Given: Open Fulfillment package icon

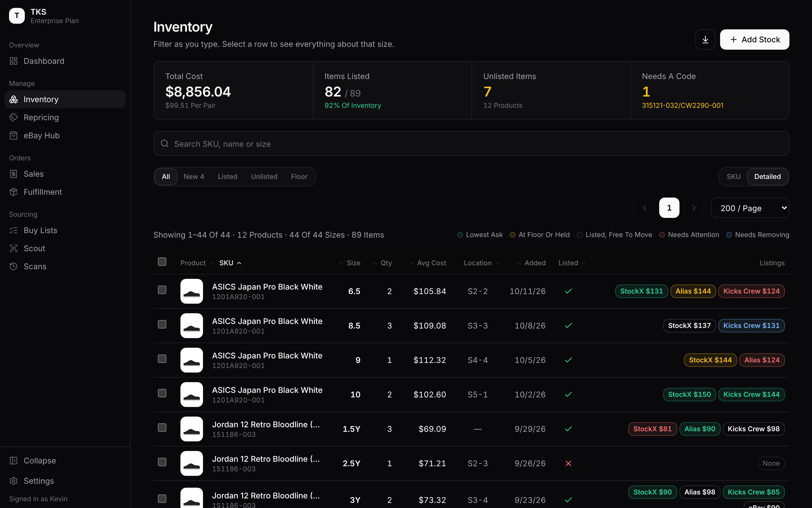Looking at the screenshot, I should coord(14,192).
